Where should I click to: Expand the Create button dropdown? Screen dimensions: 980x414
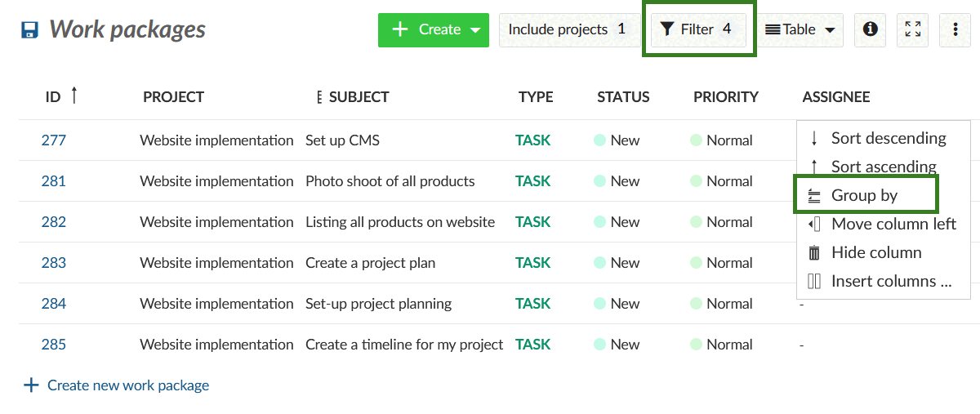point(475,30)
